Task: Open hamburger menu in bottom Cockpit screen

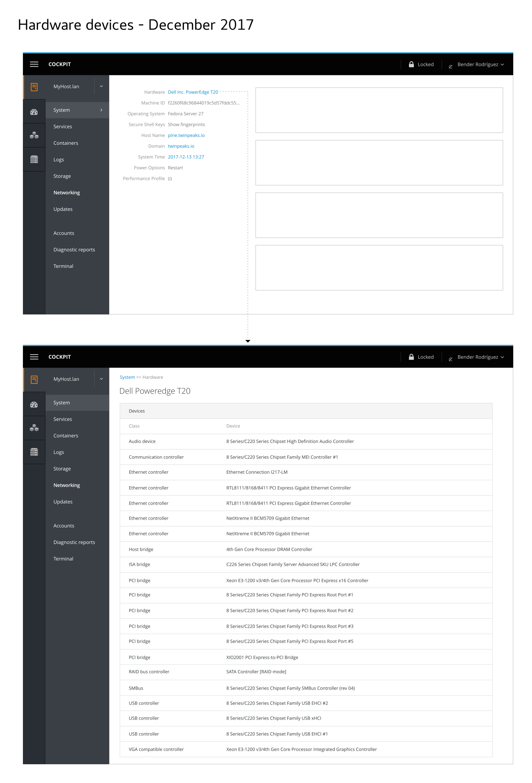Action: point(34,357)
